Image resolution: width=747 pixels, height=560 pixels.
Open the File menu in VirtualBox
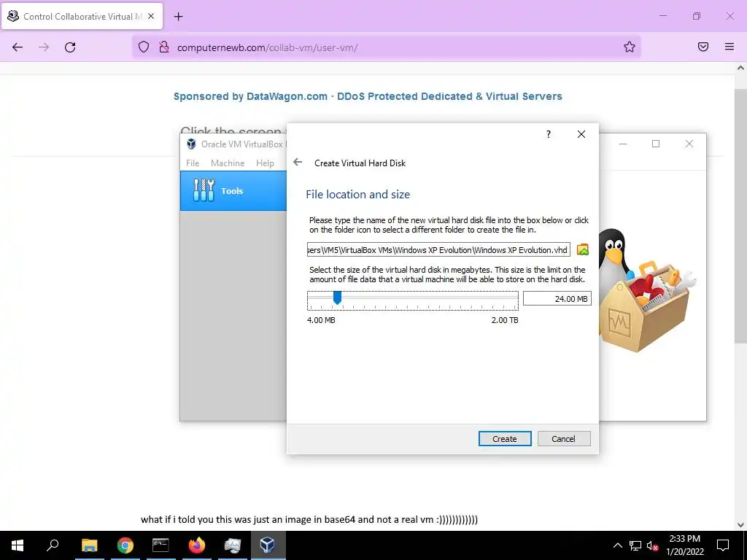tap(193, 163)
